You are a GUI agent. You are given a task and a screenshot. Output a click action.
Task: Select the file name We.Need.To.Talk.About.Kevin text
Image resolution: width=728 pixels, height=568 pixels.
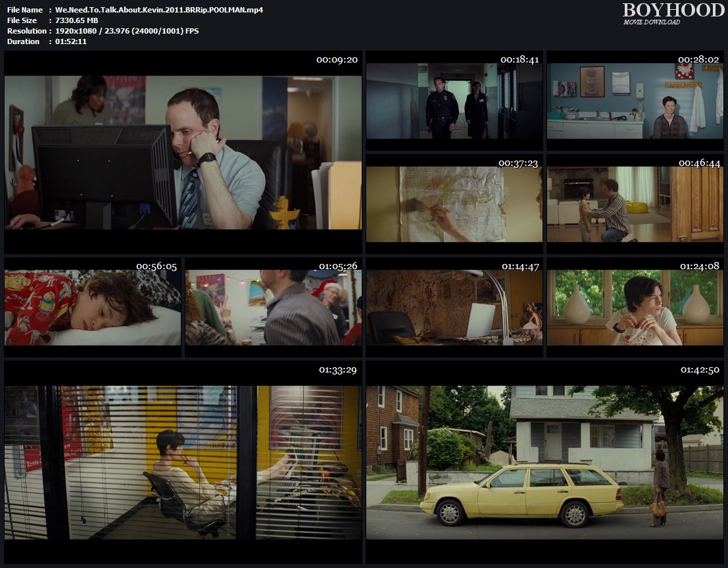point(159,10)
